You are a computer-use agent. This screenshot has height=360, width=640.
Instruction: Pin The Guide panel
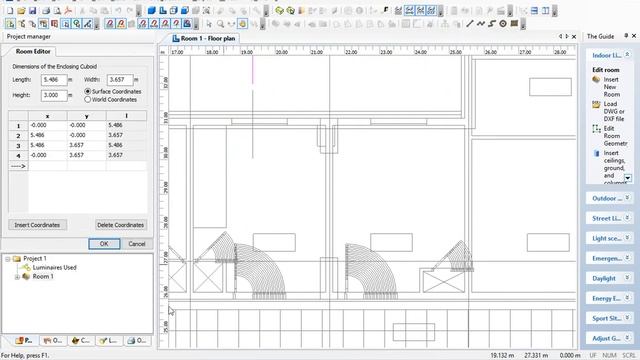pyautogui.click(x=626, y=36)
